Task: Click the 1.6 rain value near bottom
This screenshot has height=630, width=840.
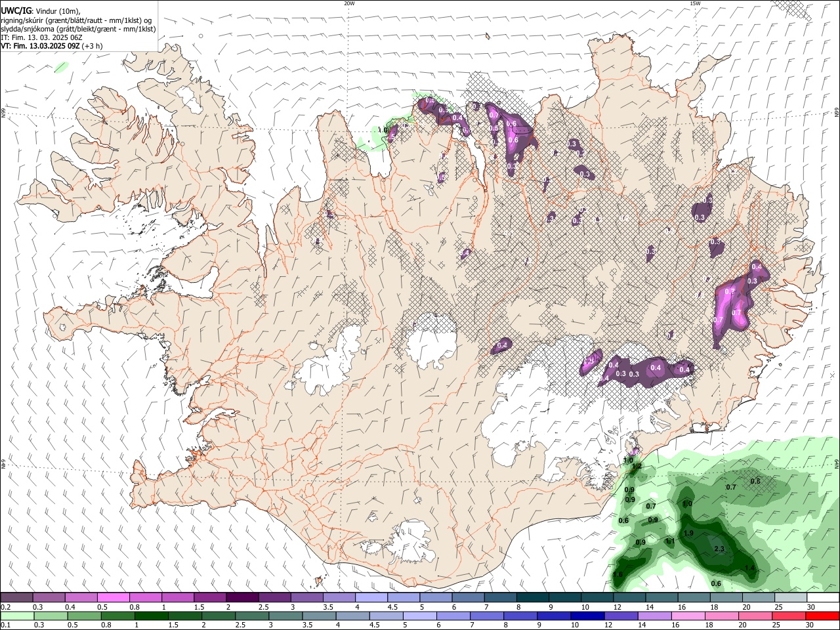Action: pos(618,575)
